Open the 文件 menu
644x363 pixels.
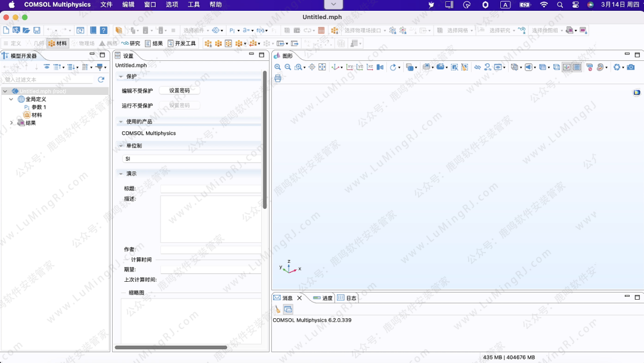click(106, 5)
